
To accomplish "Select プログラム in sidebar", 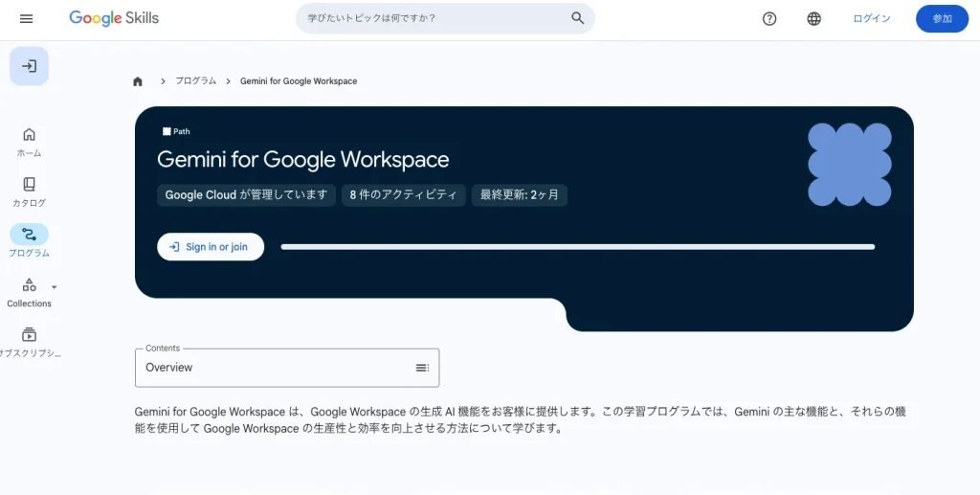I will point(29,242).
